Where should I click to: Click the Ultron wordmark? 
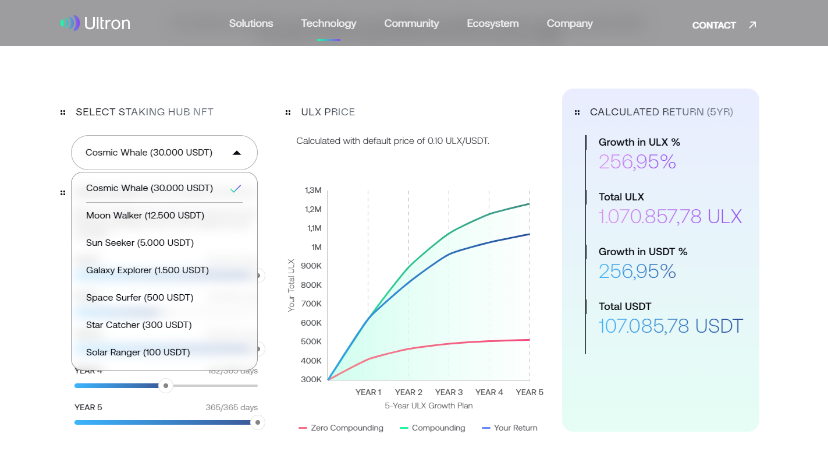click(107, 23)
